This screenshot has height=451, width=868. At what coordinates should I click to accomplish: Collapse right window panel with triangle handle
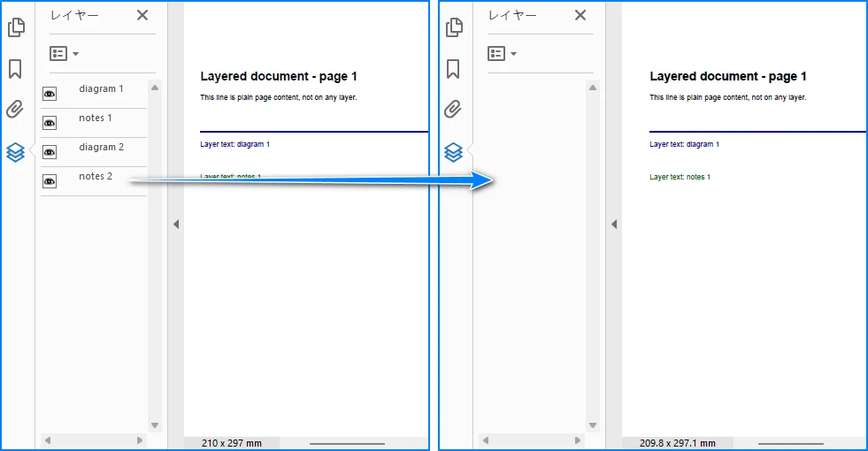coord(614,224)
